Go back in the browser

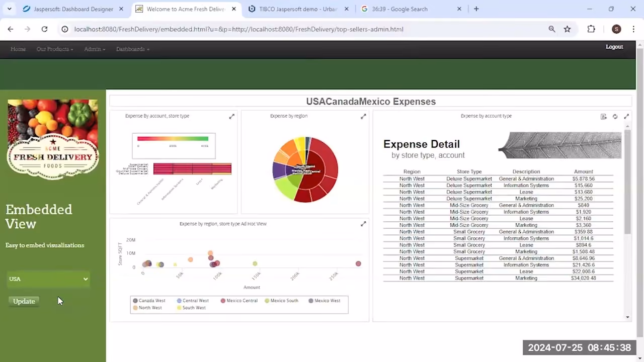11,29
